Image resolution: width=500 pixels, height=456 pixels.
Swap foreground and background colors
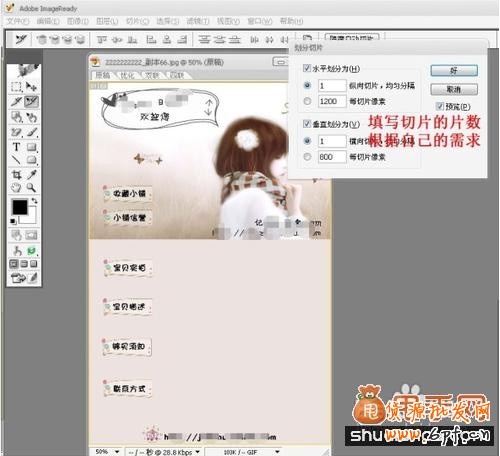[34, 201]
